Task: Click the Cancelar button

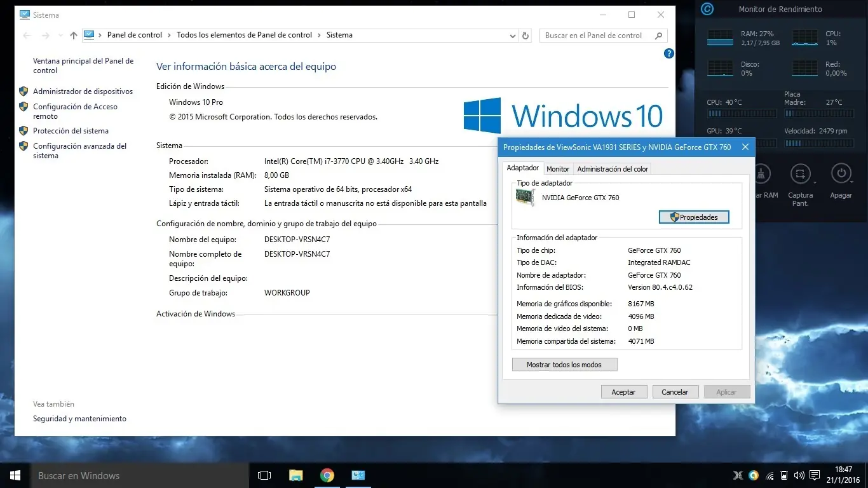Action: pyautogui.click(x=675, y=392)
